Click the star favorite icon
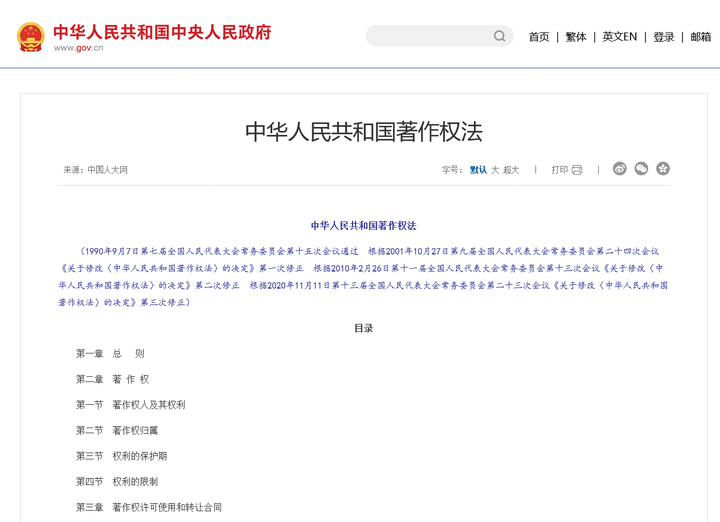This screenshot has height=522, width=720. [x=663, y=169]
